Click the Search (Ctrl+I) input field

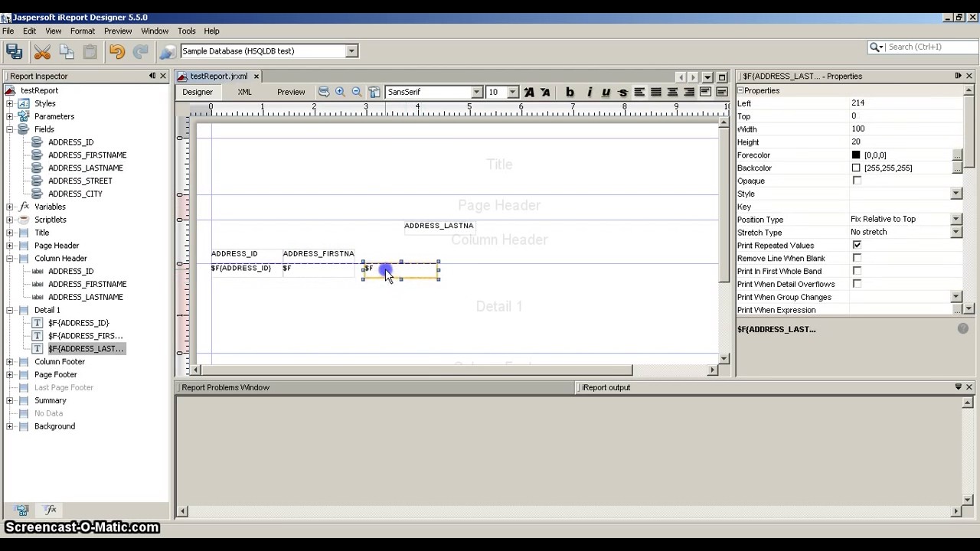click(930, 47)
